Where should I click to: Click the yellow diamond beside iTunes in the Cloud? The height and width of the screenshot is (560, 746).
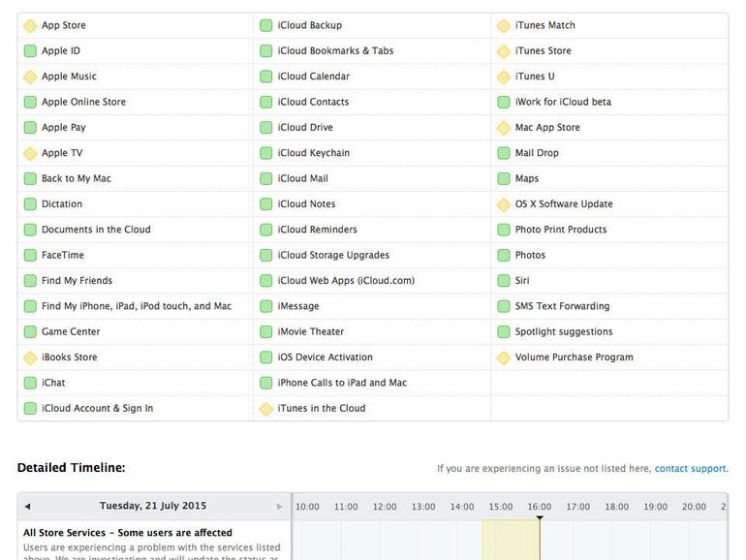[266, 408]
